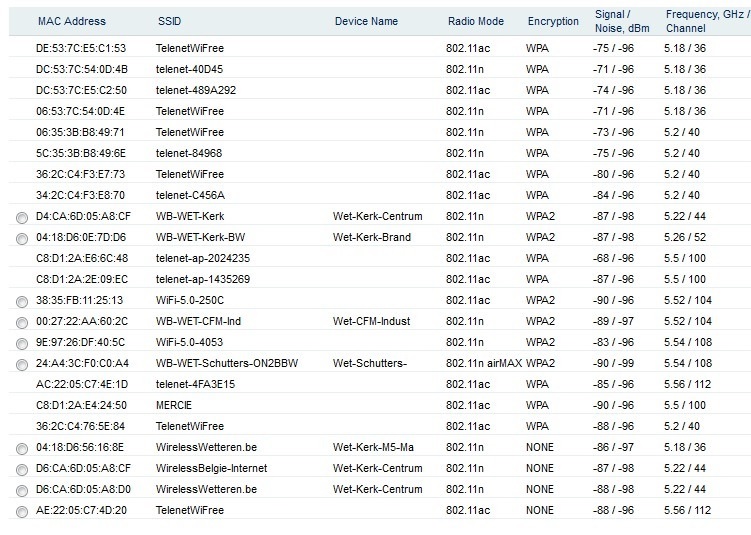Sort by Frequency, GHz / Channel header
This screenshot has height=535, width=751.
pos(706,21)
